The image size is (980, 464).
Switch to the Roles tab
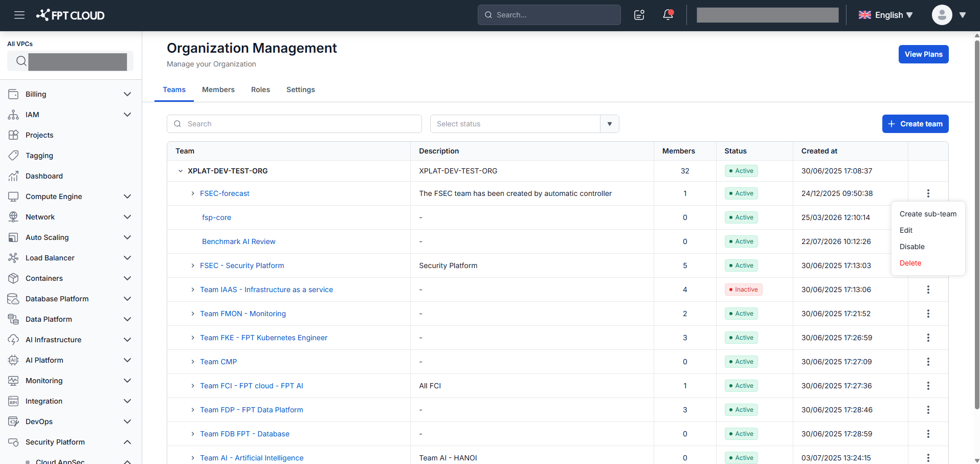coord(260,90)
